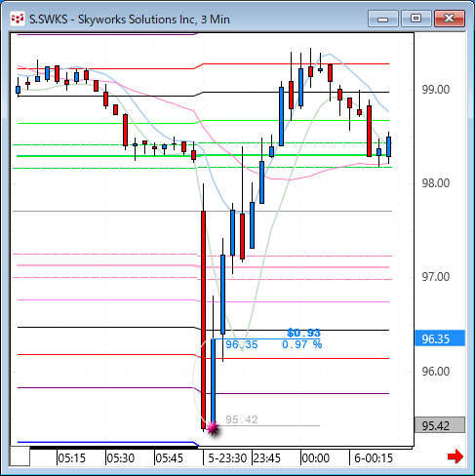Click the 05:45 time axis label
Viewport: 475px width, 476px height.
[169, 458]
